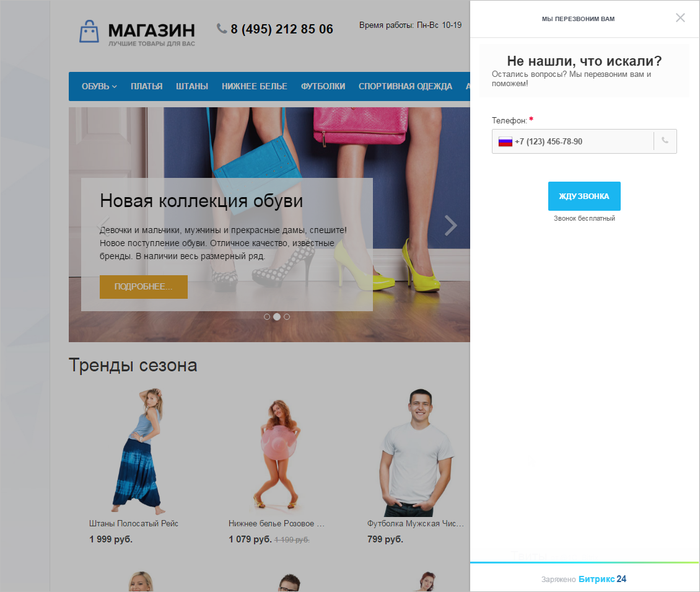Focus the Телефон number input field
The image size is (700, 592).
point(584,142)
